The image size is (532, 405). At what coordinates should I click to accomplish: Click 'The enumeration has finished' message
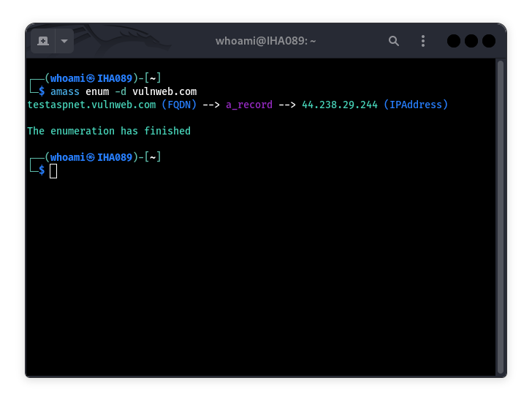click(109, 131)
